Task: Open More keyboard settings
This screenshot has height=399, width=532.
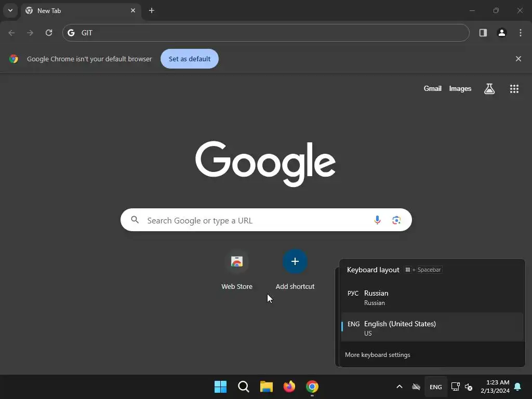Action: point(377,354)
